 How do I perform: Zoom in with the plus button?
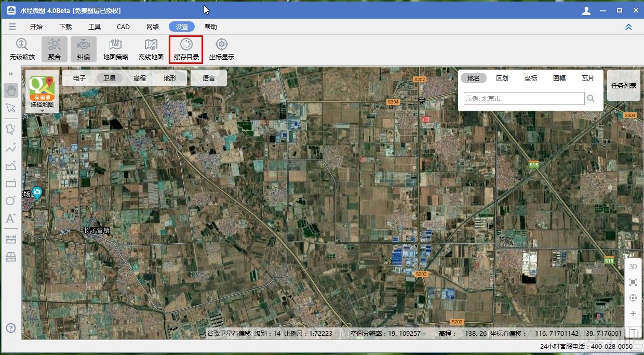(633, 313)
